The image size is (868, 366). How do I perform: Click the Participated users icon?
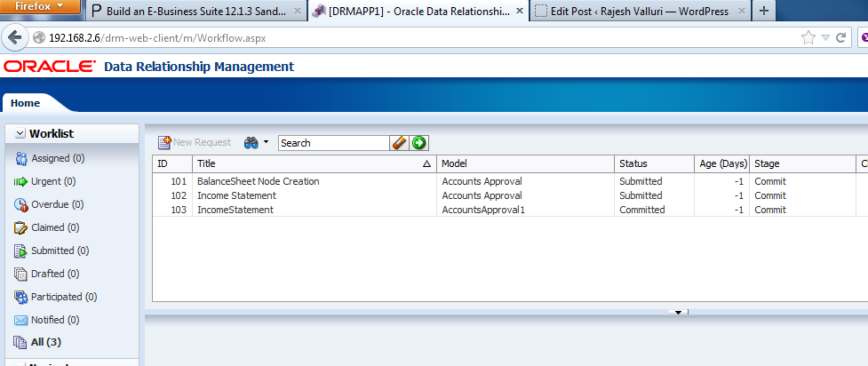coord(21,297)
